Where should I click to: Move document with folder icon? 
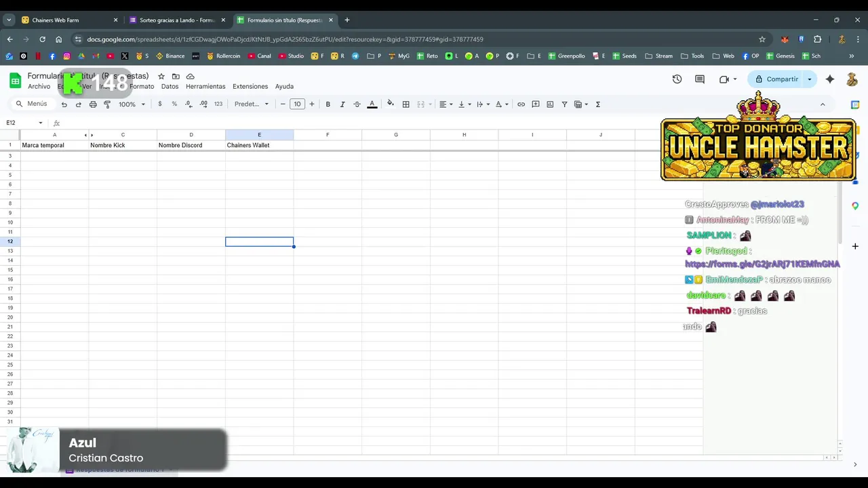click(176, 77)
